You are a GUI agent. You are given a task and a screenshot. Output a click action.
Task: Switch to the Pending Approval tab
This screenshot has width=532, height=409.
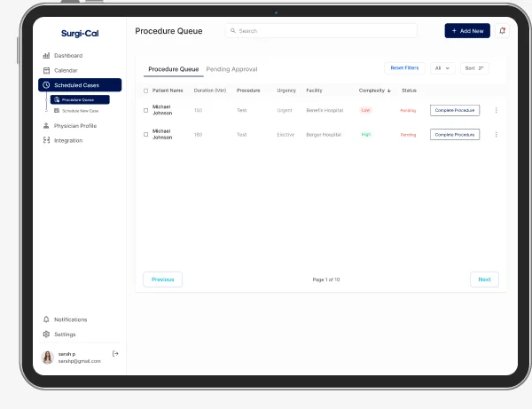(231, 69)
